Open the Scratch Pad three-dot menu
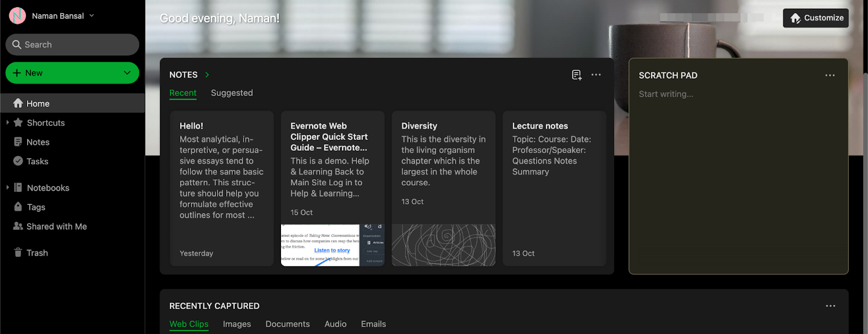868x334 pixels. 830,75
